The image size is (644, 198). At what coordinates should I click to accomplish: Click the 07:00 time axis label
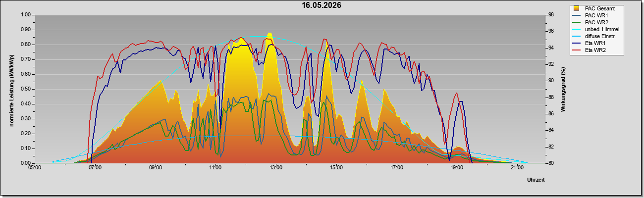(95, 168)
